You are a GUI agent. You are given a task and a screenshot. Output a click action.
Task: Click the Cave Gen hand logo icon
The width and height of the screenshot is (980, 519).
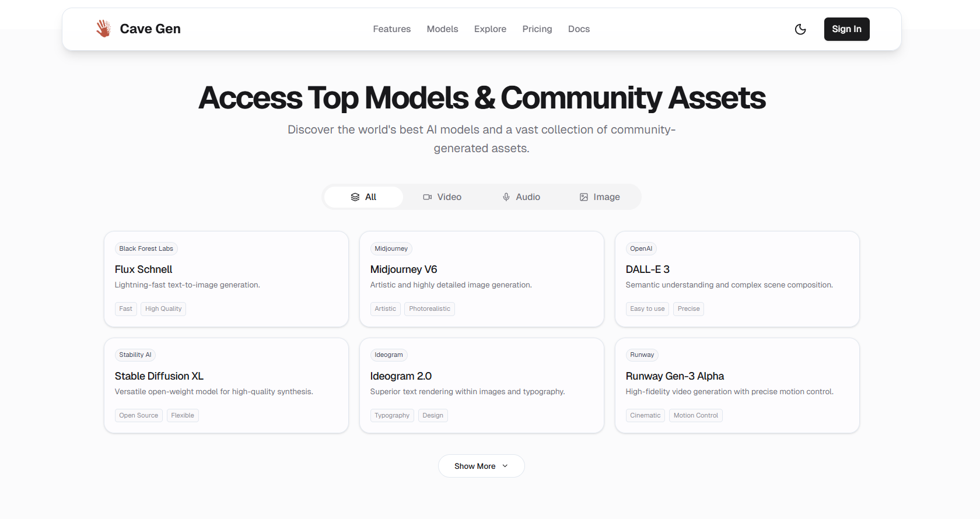(103, 29)
